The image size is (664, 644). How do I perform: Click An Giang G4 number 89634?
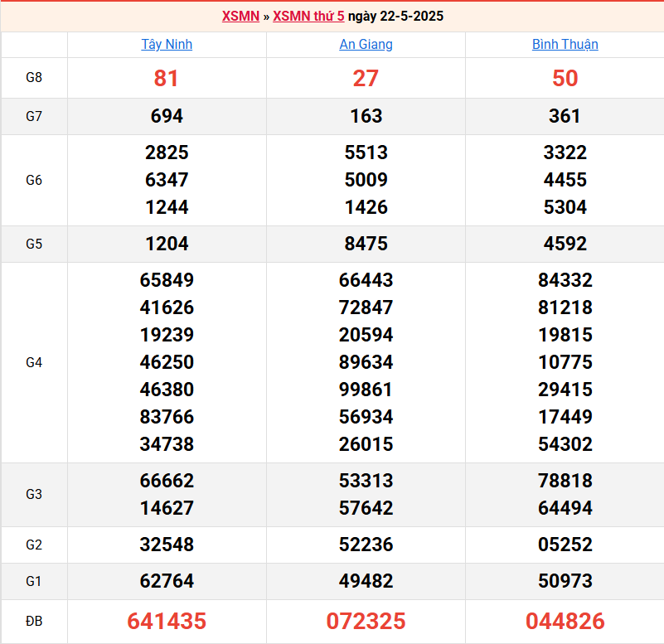[x=366, y=362]
